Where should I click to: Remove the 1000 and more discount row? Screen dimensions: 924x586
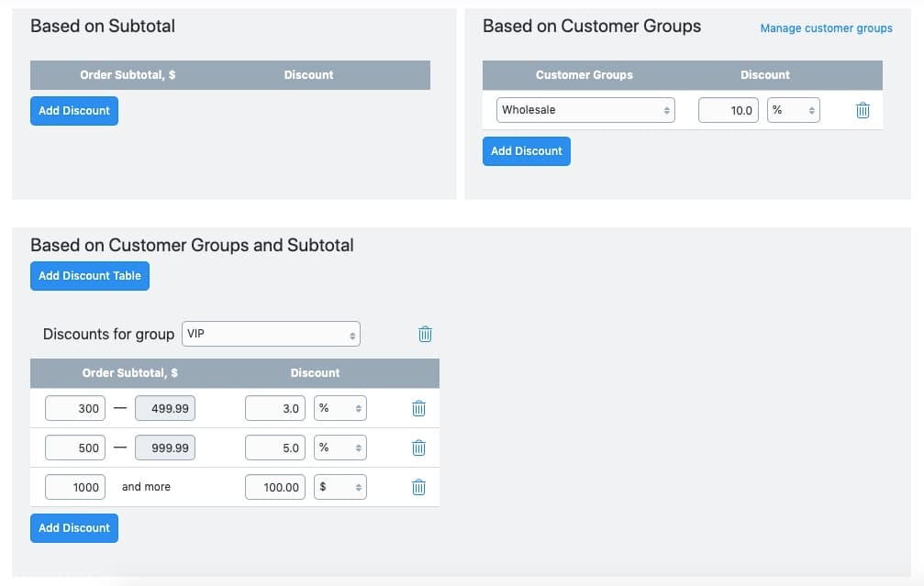[x=418, y=488]
